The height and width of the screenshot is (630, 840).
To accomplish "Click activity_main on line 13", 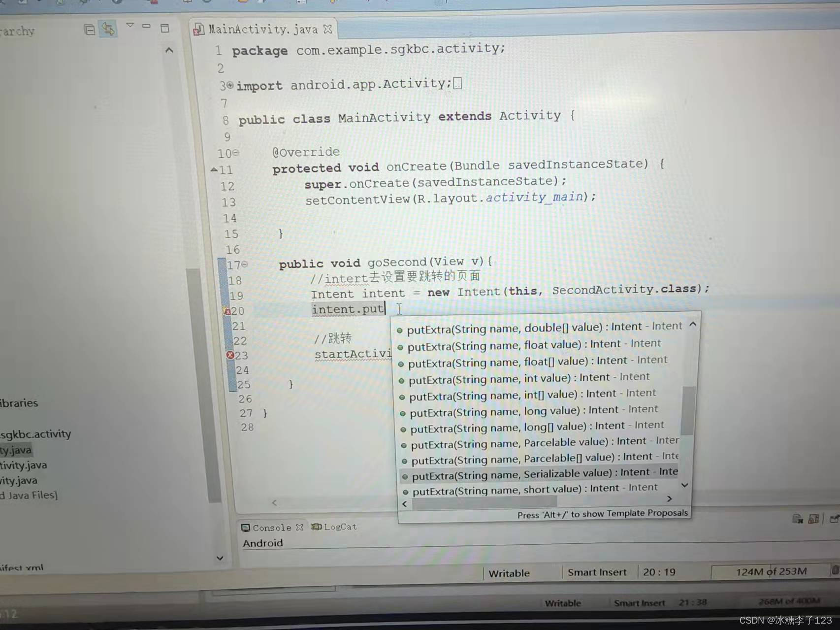I will (x=534, y=198).
